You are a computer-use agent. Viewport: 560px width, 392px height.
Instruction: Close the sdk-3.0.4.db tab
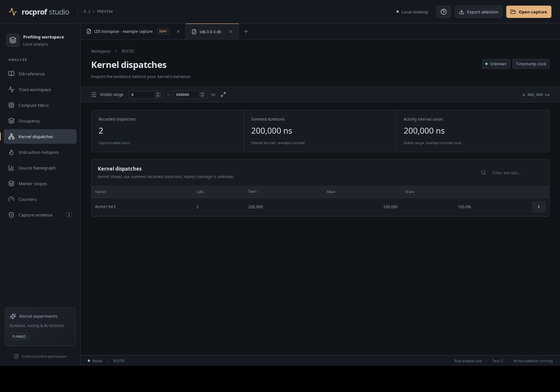(231, 31)
